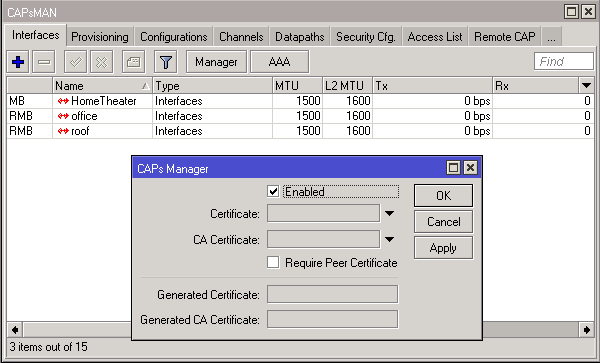Open the AAA settings button
Image resolution: width=600 pixels, height=363 pixels.
pos(279,62)
